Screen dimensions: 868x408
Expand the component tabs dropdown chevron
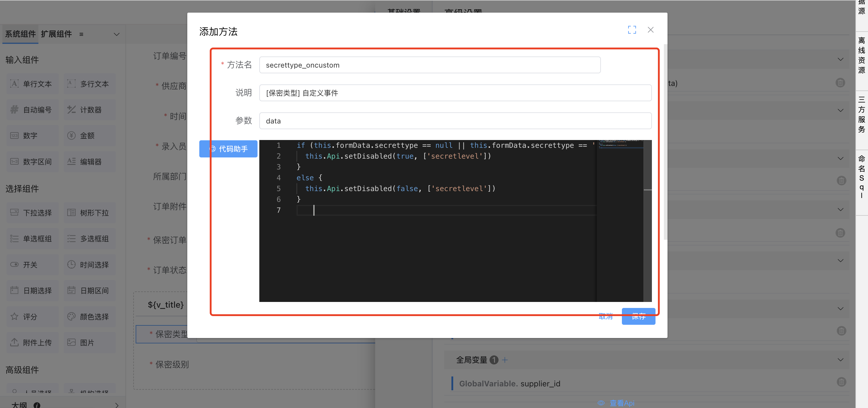tap(116, 34)
